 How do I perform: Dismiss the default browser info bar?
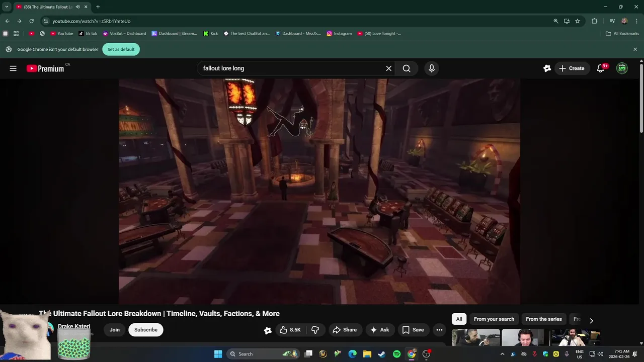click(635, 49)
